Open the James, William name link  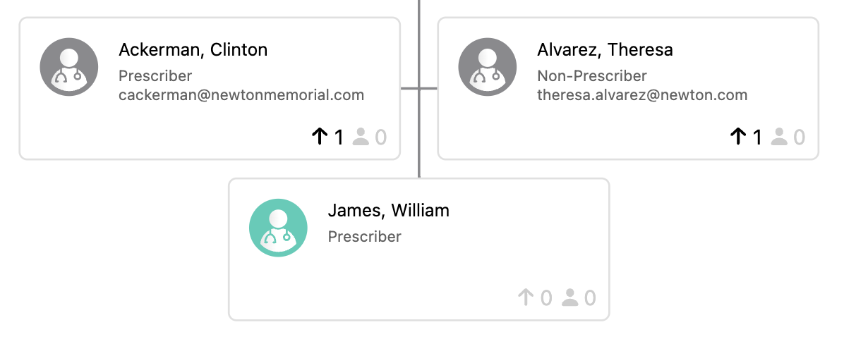[388, 211]
